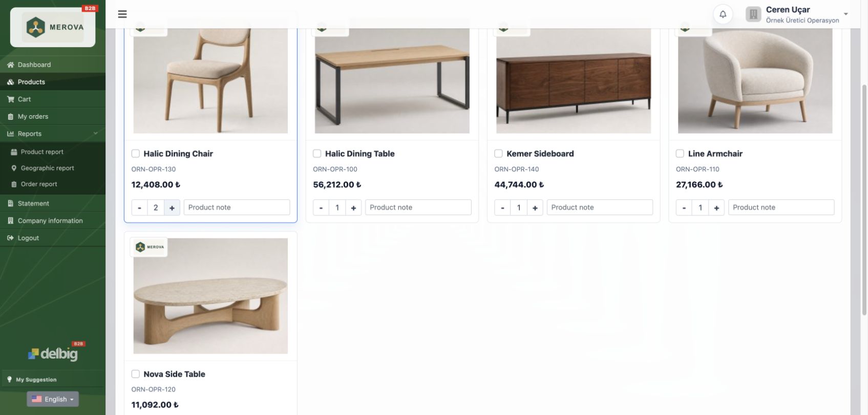Viewport: 868px width, 415px height.
Task: Click the company building avatar icon
Action: click(x=753, y=14)
